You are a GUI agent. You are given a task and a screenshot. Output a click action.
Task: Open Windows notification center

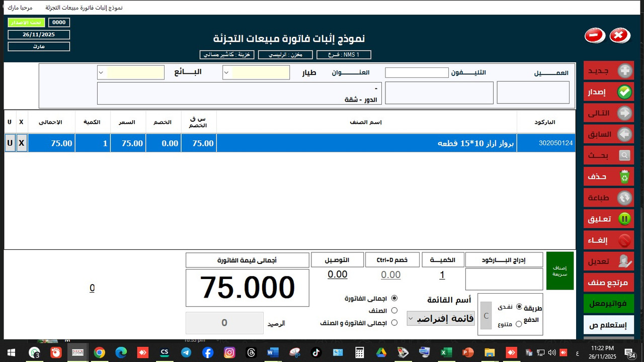tap(629, 353)
